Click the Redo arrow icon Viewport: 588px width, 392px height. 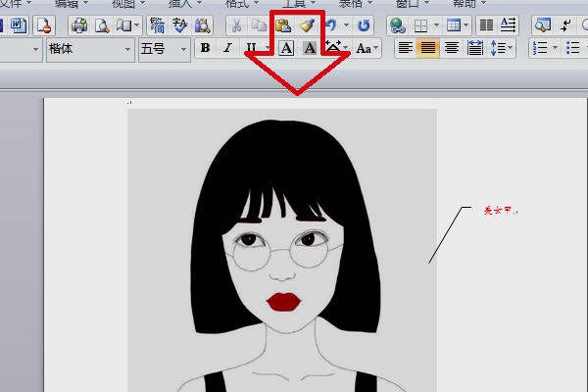(364, 24)
